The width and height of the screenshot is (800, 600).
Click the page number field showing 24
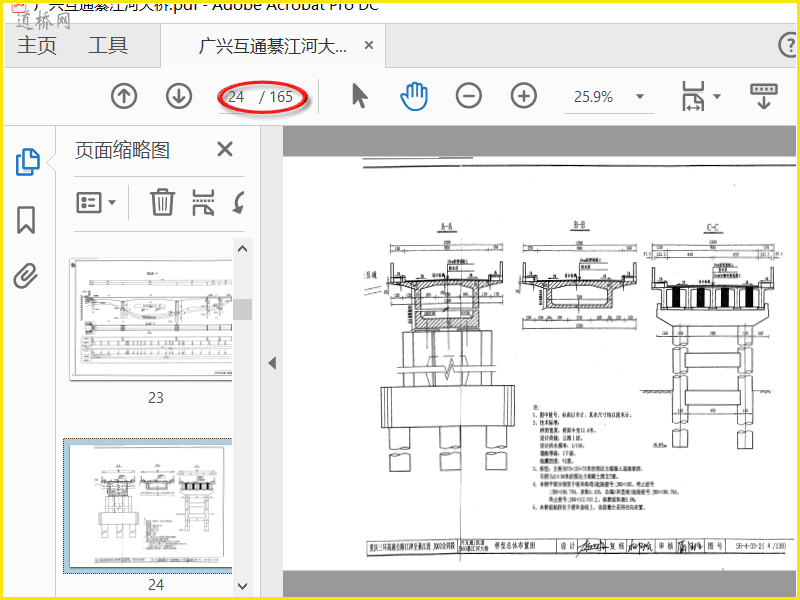point(236,97)
